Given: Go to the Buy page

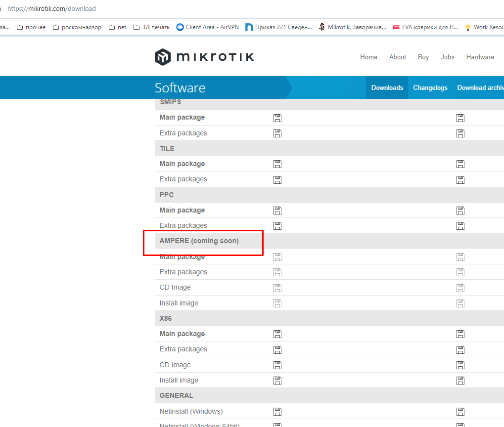Looking at the screenshot, I should tap(423, 57).
